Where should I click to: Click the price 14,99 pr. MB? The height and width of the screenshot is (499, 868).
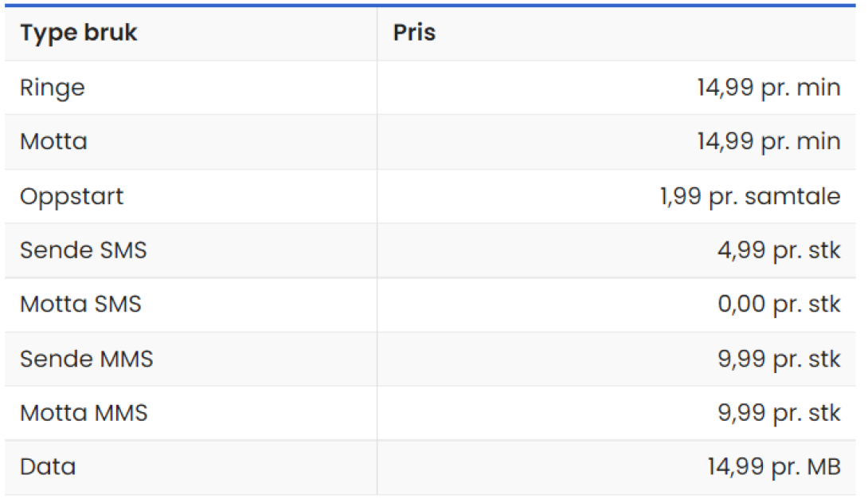tap(774, 467)
